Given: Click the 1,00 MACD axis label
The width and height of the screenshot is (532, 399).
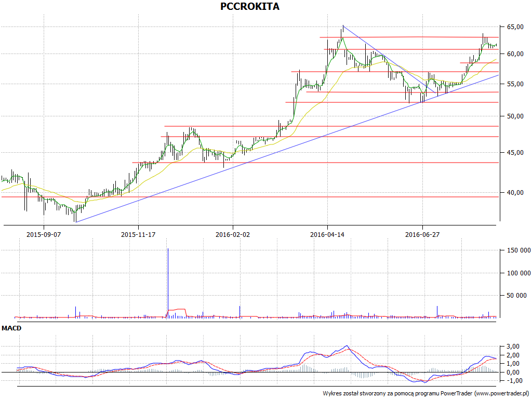Looking at the screenshot, I should [x=512, y=364].
